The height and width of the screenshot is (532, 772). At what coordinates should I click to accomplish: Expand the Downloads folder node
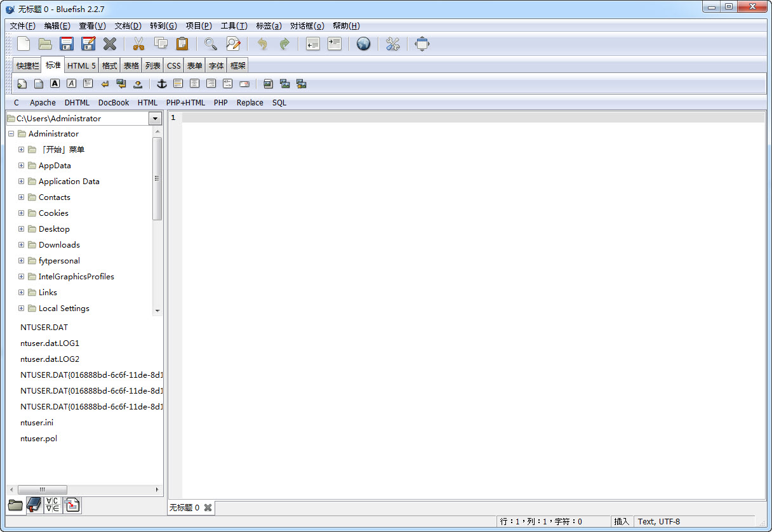pyautogui.click(x=21, y=245)
